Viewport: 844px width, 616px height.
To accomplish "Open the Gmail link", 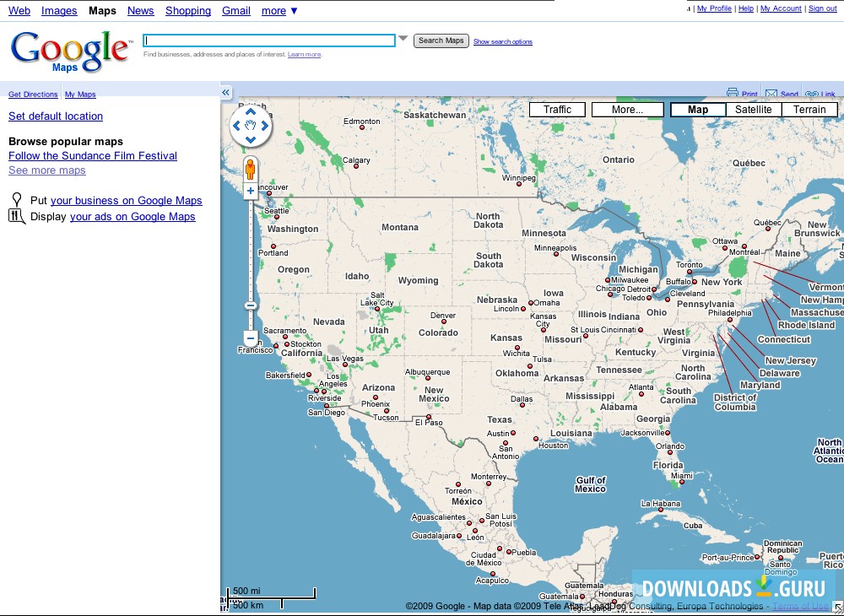I will [x=236, y=11].
